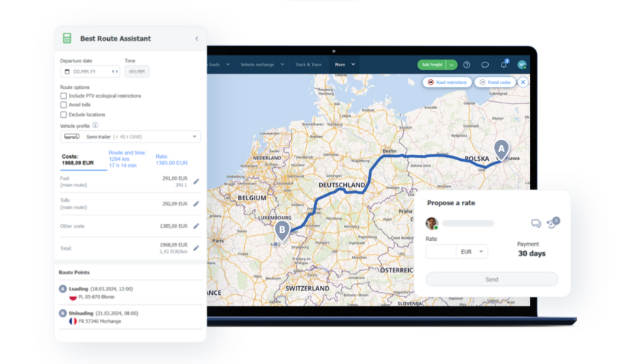Click the Vehicle profile info icon
The height and width of the screenshot is (364, 618).
(95, 125)
